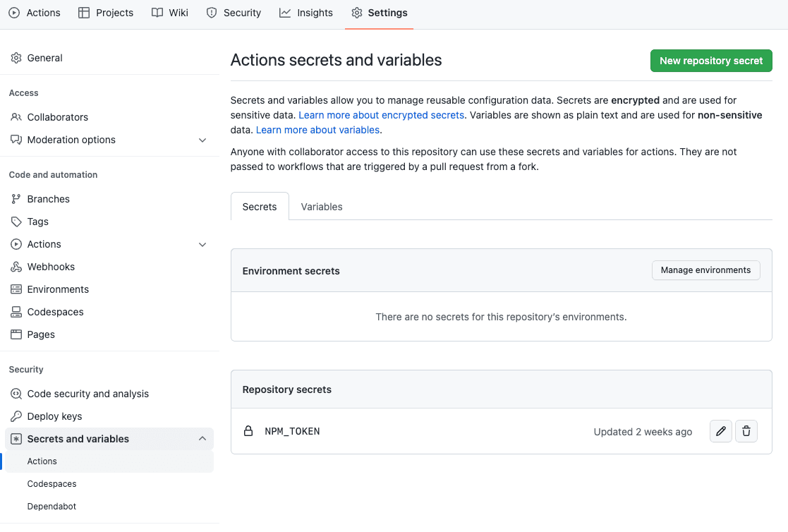Open Deploy keys settings
This screenshot has height=532, width=788.
coord(109,416)
